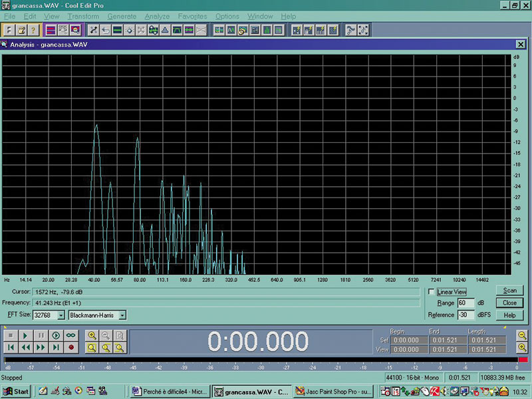Screen dimensions: 532x399
Task: Open the Blackmann-Harris window type dropdown
Action: pyautogui.click(x=122, y=315)
